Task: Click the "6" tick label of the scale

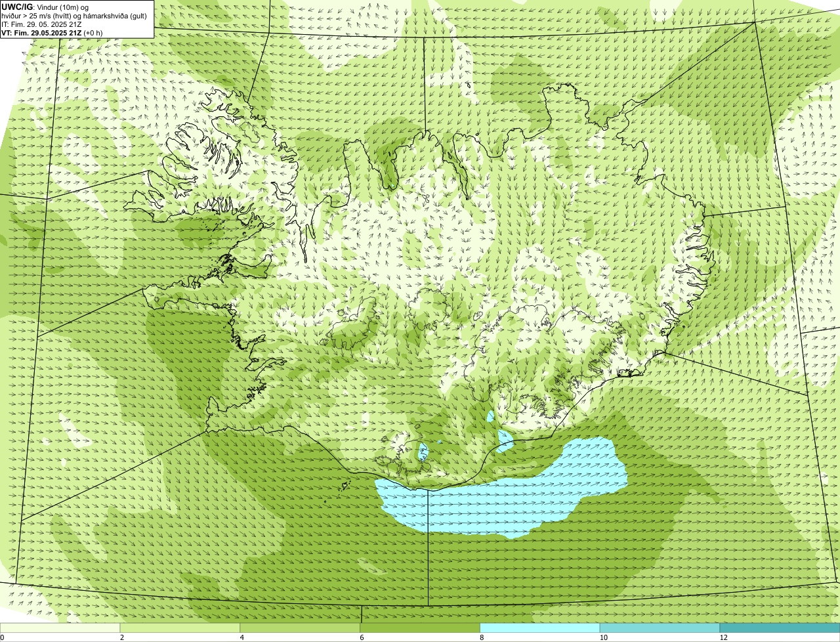Action: (x=362, y=637)
